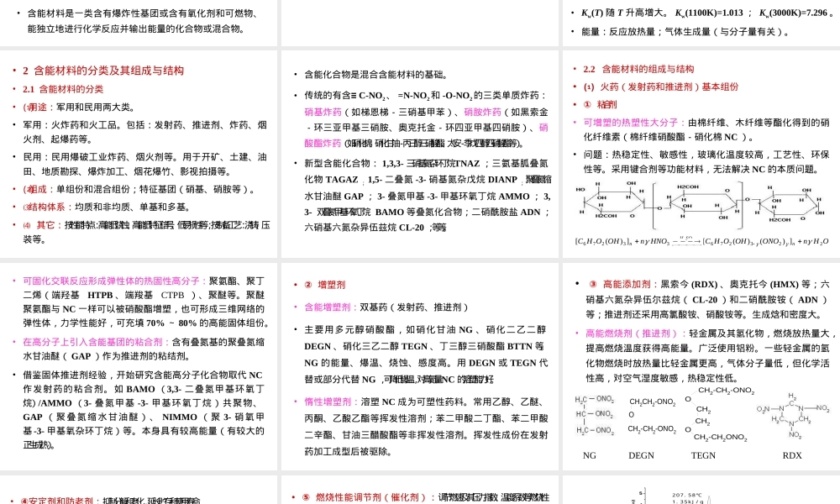Click the pink term 硝胺炸药

pyautogui.click(x=482, y=112)
